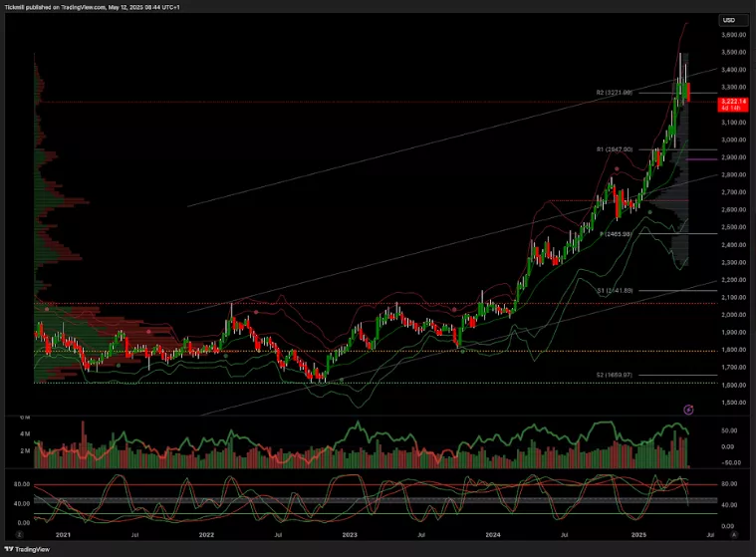Select the S1 (2141.83) support level label

click(x=615, y=290)
